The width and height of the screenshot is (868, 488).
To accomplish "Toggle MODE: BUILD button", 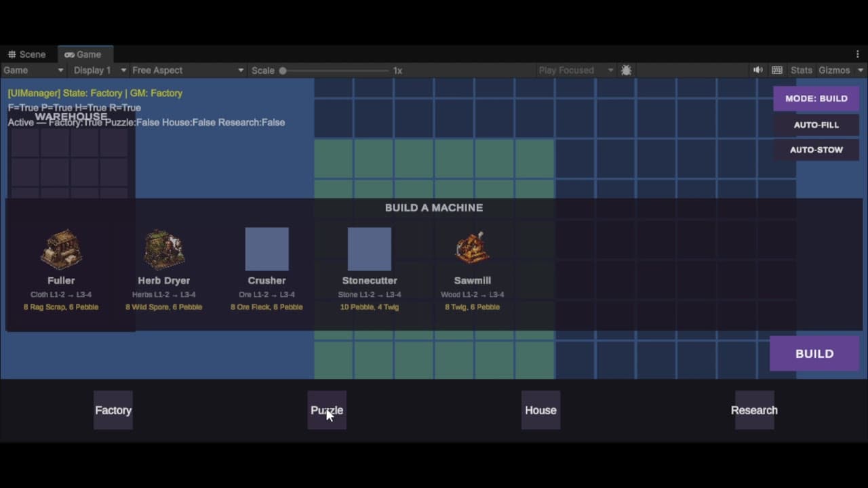I will point(816,98).
